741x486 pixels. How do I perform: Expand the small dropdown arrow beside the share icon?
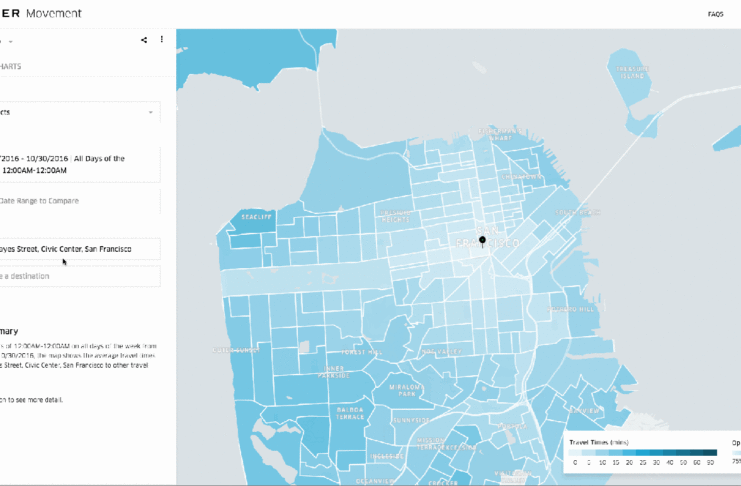[x=10, y=41]
